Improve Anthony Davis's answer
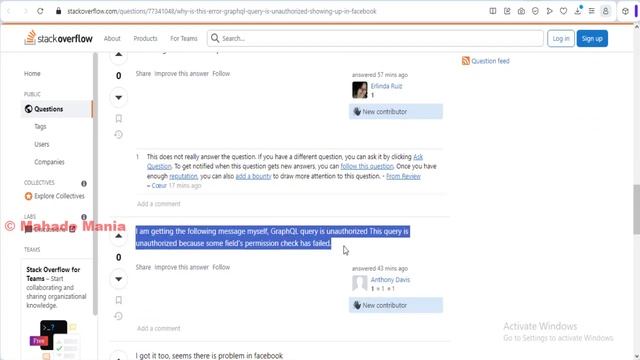 coord(182,267)
